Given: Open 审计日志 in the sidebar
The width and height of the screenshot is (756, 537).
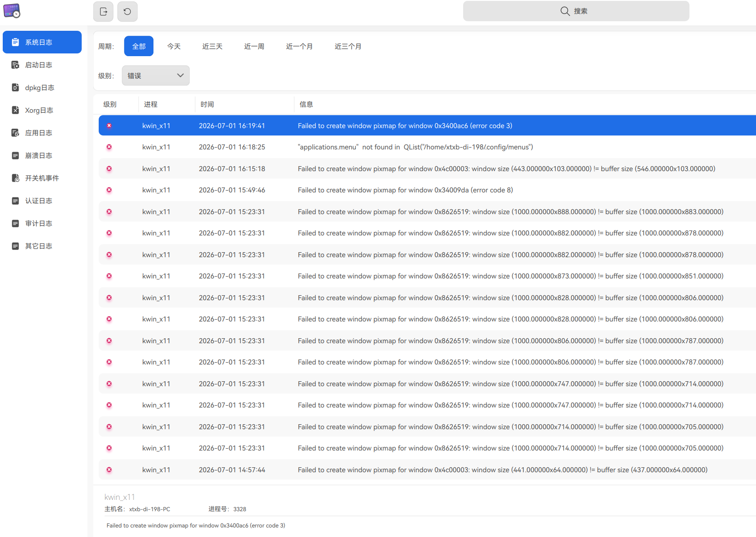Looking at the screenshot, I should [x=42, y=223].
